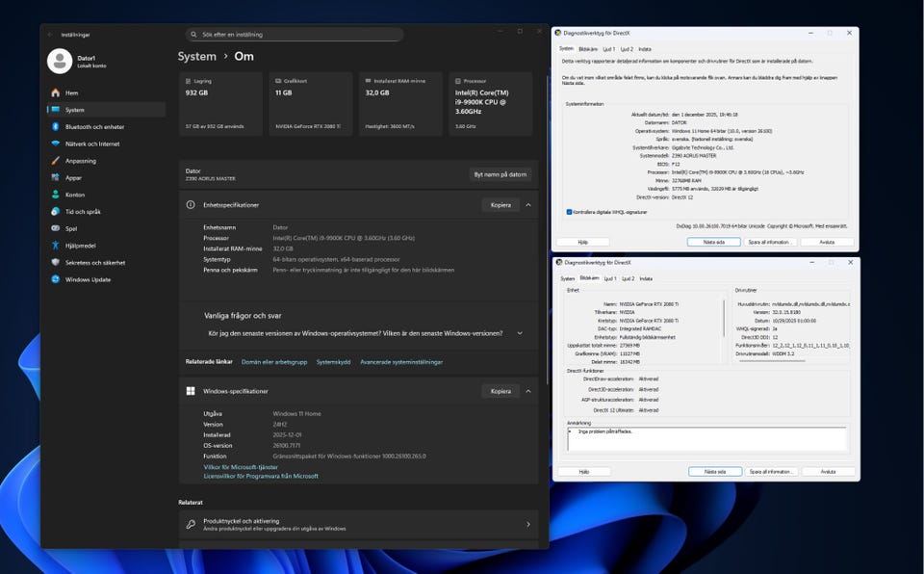Image resolution: width=924 pixels, height=574 pixels.
Task: Open Bluetooth och enheter settings
Action: [93, 127]
